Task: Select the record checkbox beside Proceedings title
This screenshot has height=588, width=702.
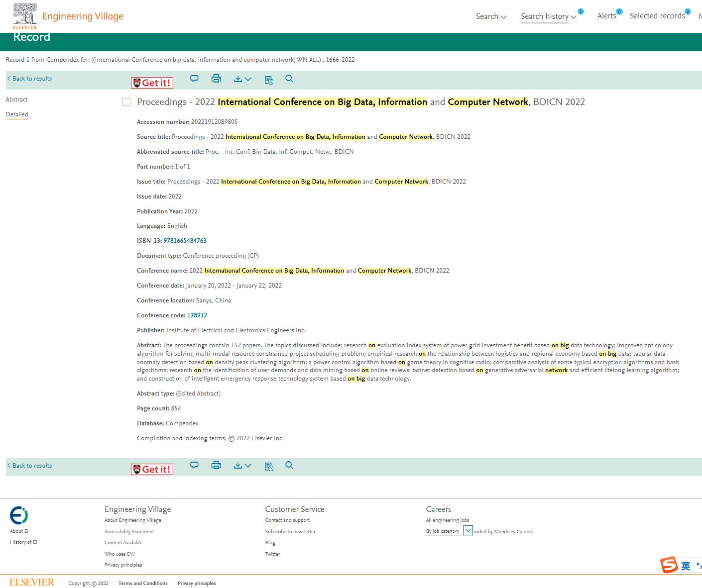Action: [126, 102]
